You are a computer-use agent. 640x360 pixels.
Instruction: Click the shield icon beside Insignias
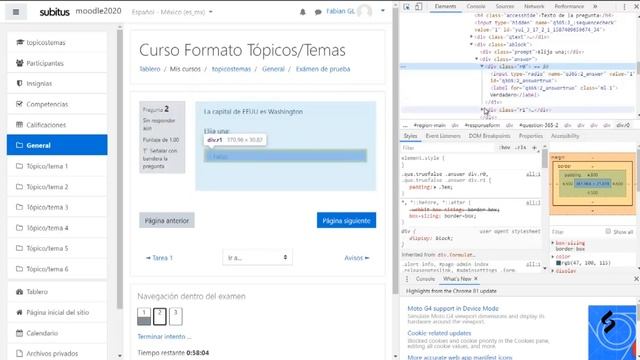click(19, 83)
